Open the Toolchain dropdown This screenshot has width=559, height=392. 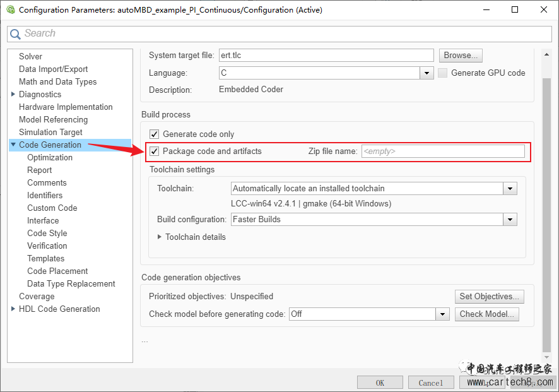tap(510, 188)
